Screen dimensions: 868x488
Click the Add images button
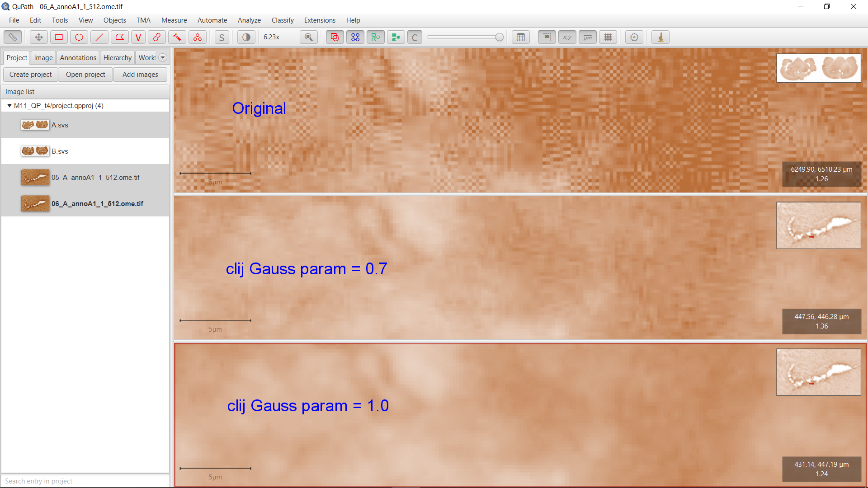140,75
